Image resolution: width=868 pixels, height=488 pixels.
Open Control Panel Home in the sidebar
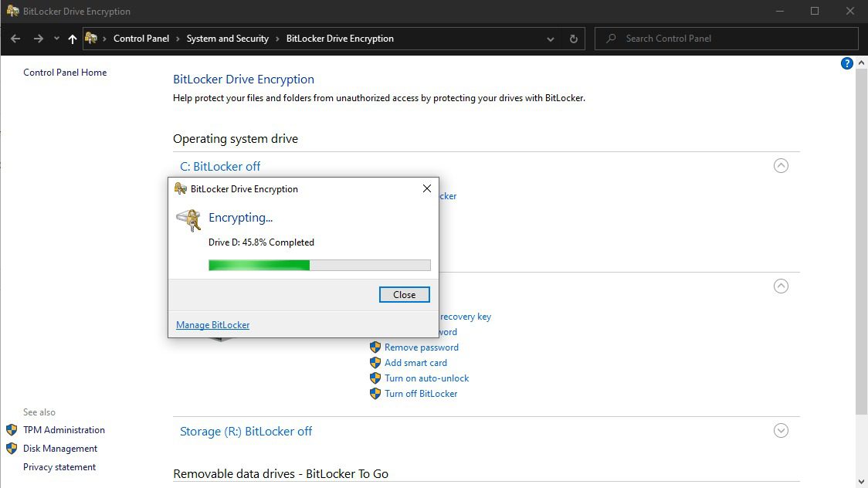click(65, 73)
